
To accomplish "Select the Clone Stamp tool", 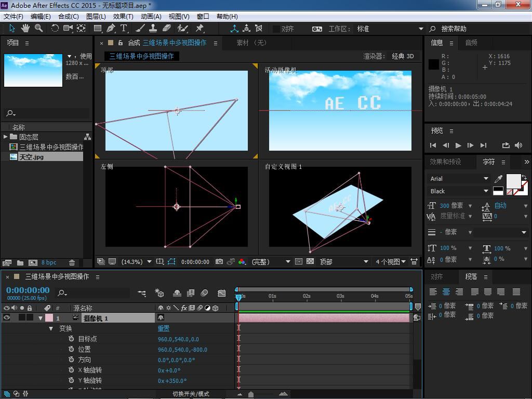I will [153, 29].
